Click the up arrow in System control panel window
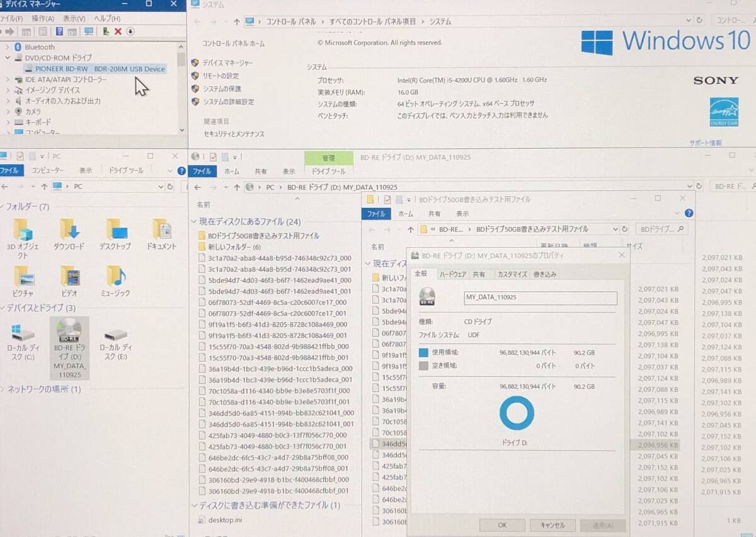Image resolution: width=756 pixels, height=537 pixels. (237, 21)
